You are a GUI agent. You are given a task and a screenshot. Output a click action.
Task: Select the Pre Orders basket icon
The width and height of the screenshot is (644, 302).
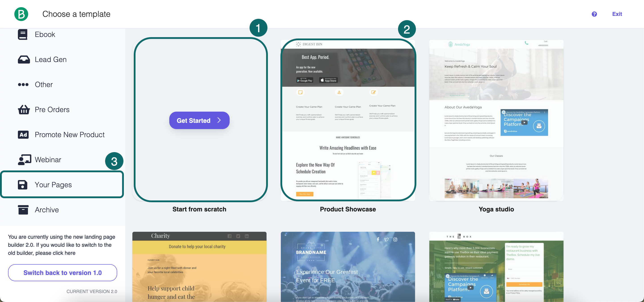pyautogui.click(x=24, y=109)
